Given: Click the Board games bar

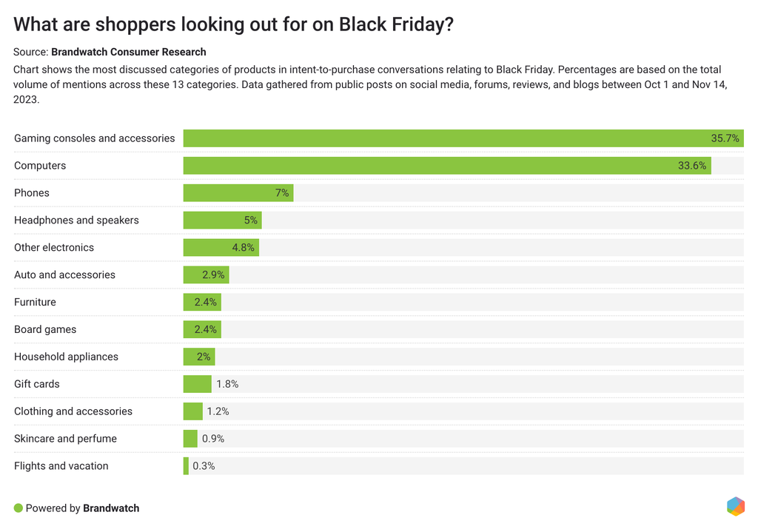Looking at the screenshot, I should tap(202, 330).
